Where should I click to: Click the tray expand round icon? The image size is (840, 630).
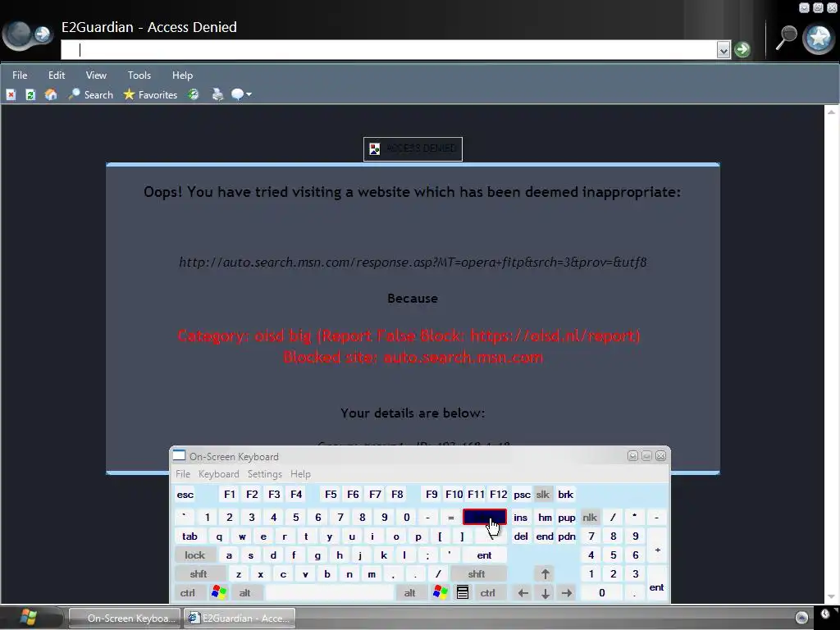click(x=802, y=618)
